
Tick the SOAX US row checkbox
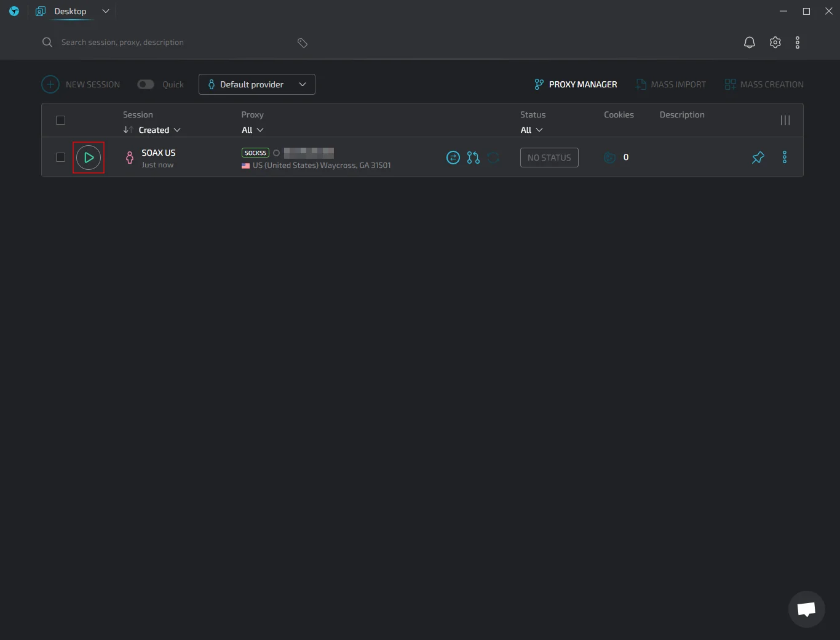coord(60,158)
